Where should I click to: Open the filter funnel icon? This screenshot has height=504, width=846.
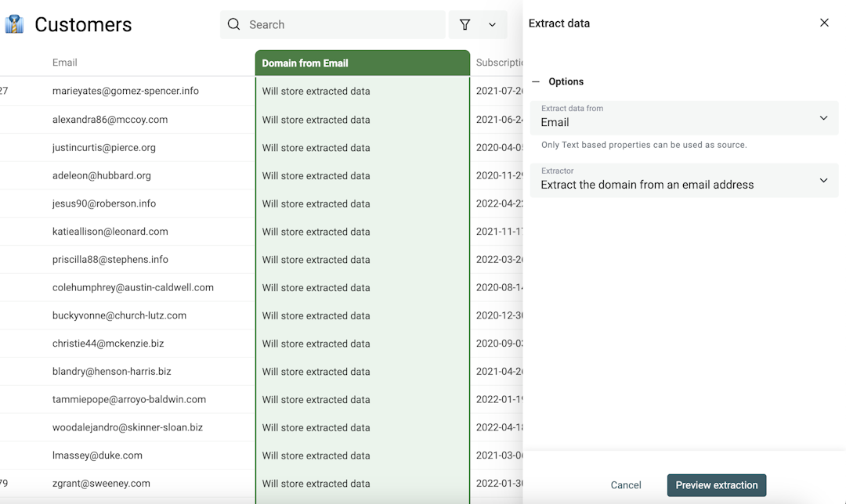[465, 24]
